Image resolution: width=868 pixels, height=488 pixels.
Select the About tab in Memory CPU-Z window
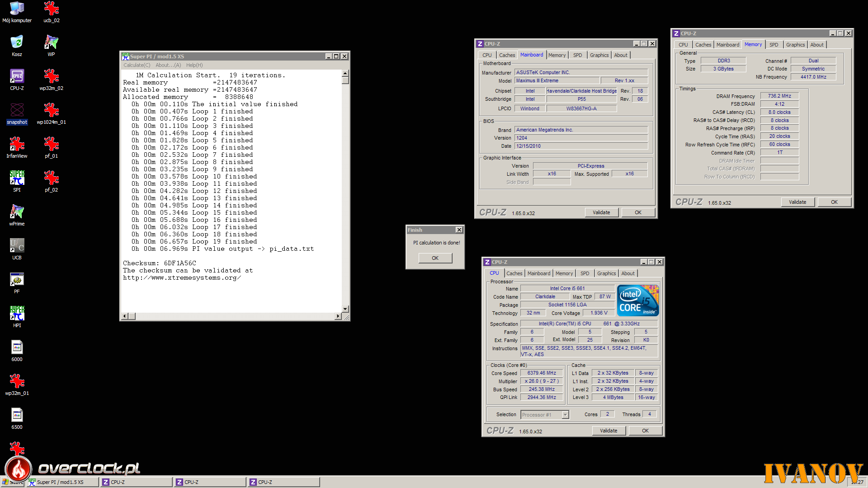tap(816, 45)
